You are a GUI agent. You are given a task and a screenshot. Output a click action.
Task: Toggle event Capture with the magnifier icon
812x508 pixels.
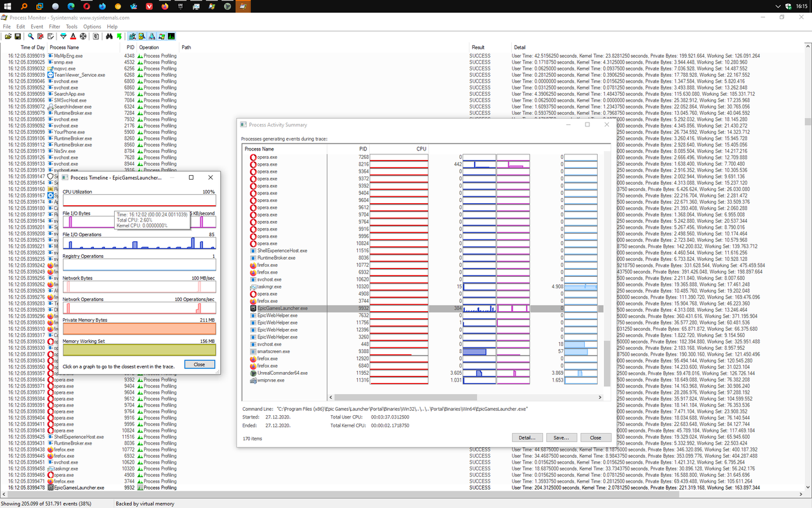[x=30, y=36]
